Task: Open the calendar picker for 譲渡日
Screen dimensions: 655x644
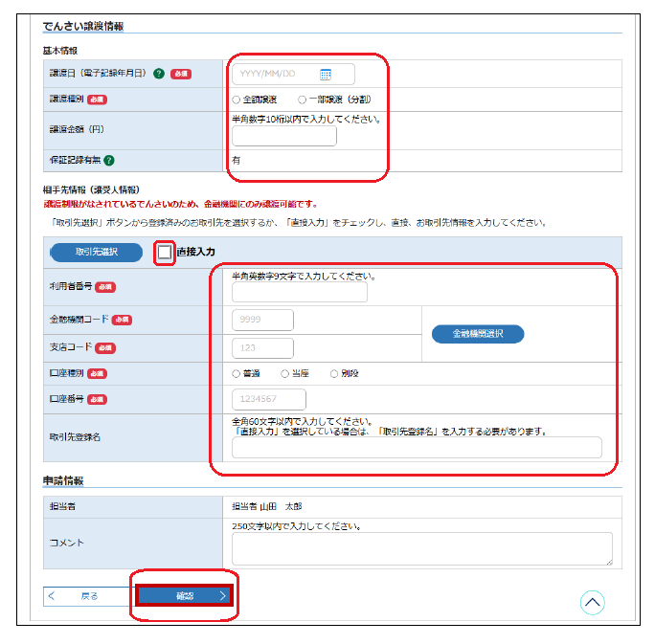Action: click(326, 74)
